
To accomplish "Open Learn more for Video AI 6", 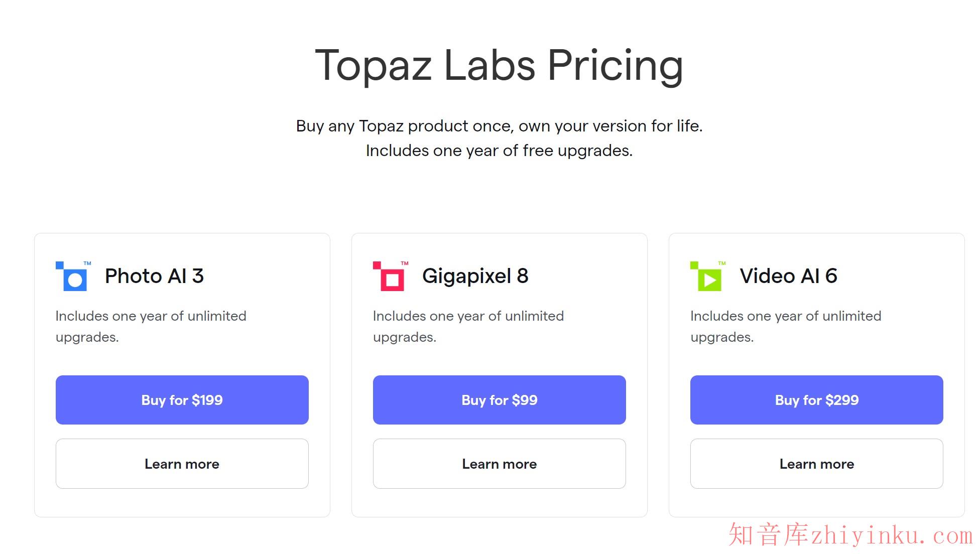I will tap(816, 464).
